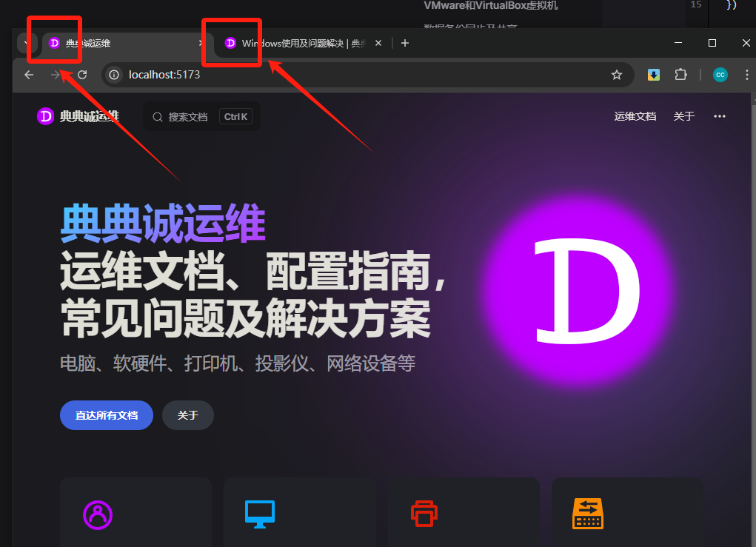Expand the tab search dropdown
Screen dimensions: 756x547
[25, 44]
